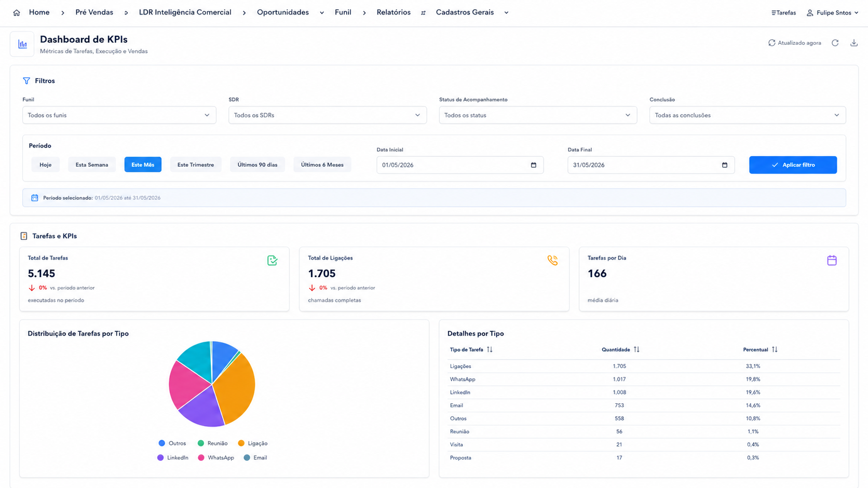The height and width of the screenshot is (488, 868).
Task: Select the Hoje period option
Action: pyautogui.click(x=46, y=165)
